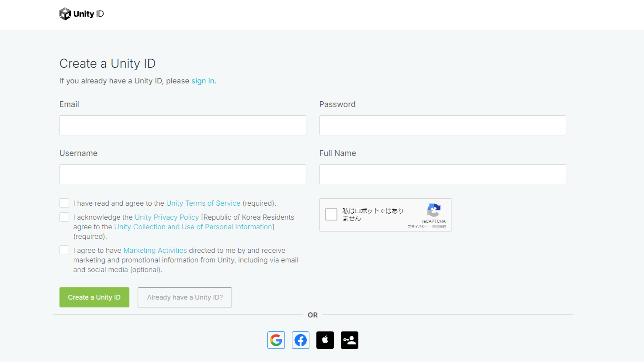Click the Unity ID logo

[82, 14]
